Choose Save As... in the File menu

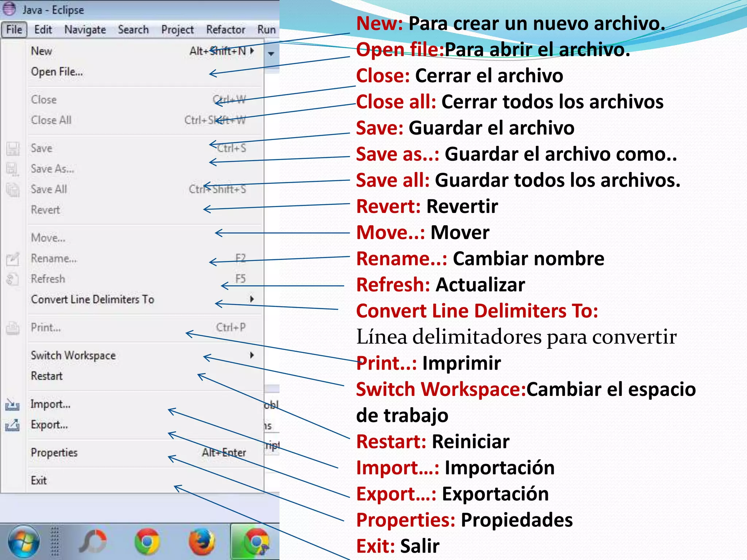point(145,169)
